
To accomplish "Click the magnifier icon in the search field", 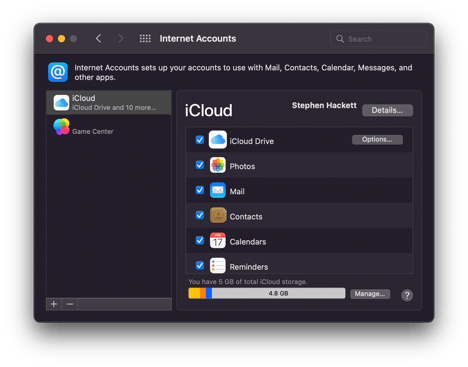I will 340,39.
